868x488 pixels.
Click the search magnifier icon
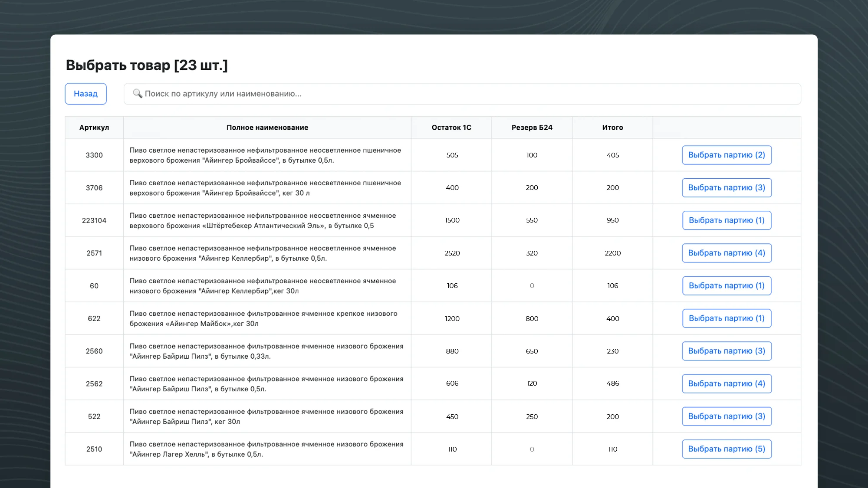click(x=137, y=94)
